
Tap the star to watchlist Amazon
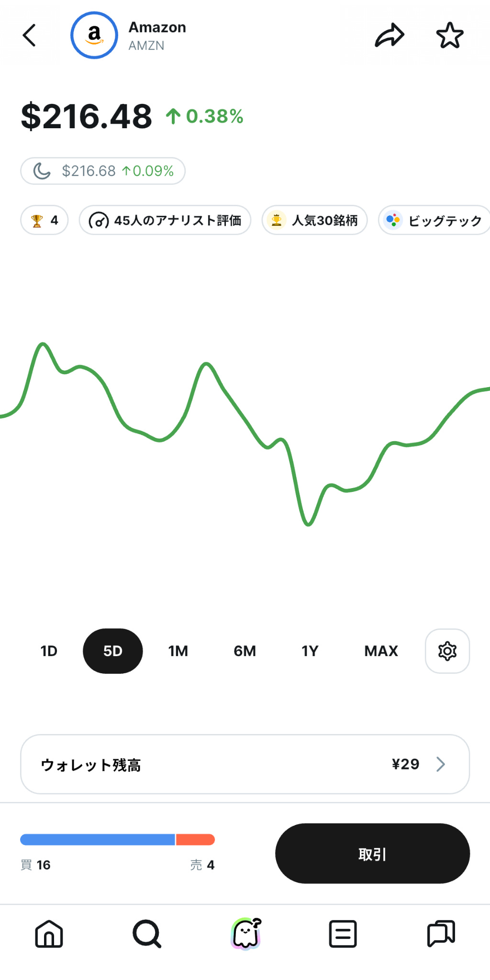tap(449, 35)
